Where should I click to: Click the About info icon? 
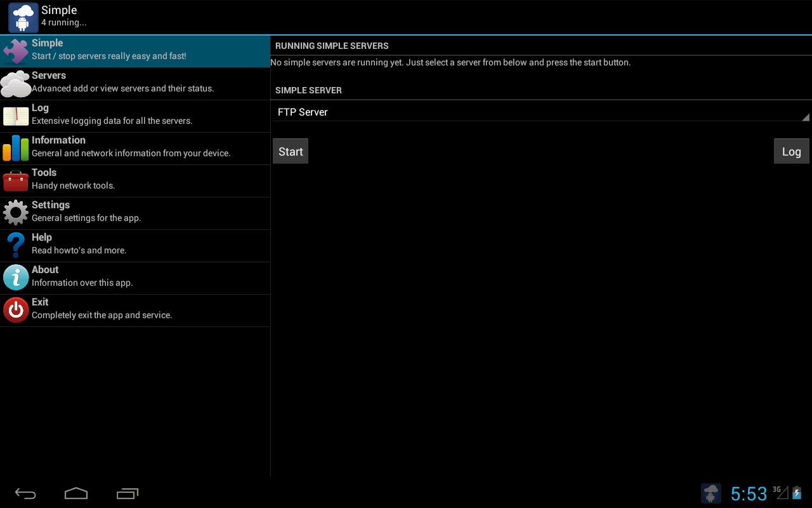tap(16, 278)
